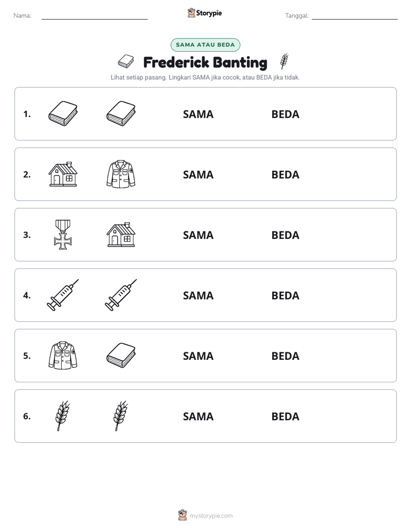411x532 pixels.
Task: Circle BEDA for question 3
Action: point(286,235)
